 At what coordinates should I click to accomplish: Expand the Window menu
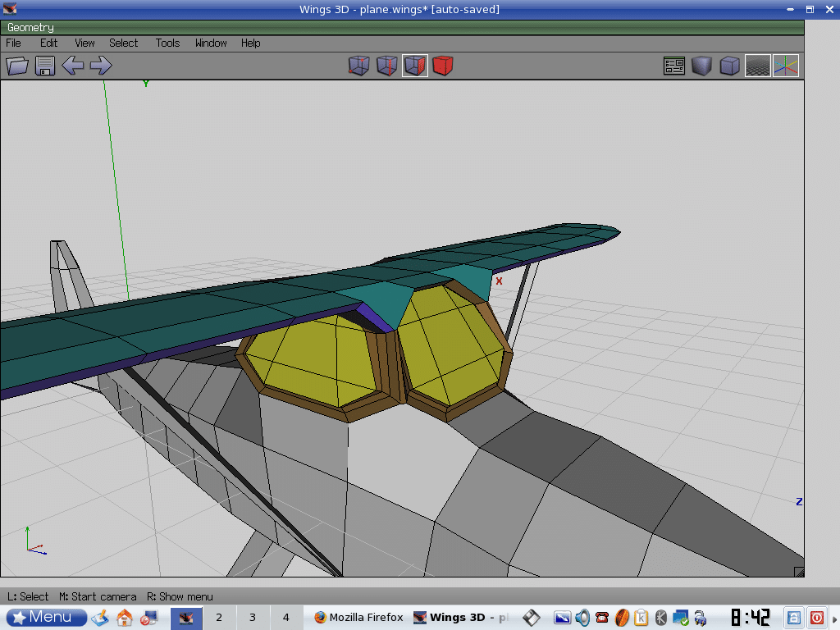pos(211,43)
